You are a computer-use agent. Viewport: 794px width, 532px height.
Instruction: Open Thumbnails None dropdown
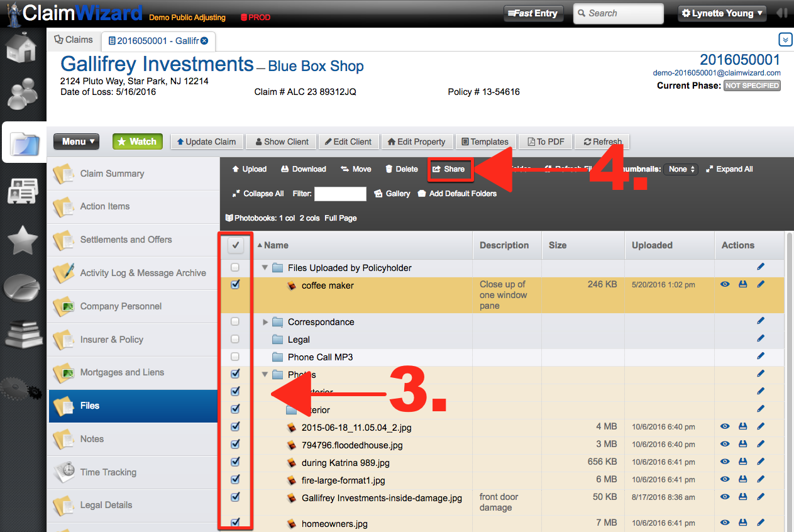(x=681, y=169)
